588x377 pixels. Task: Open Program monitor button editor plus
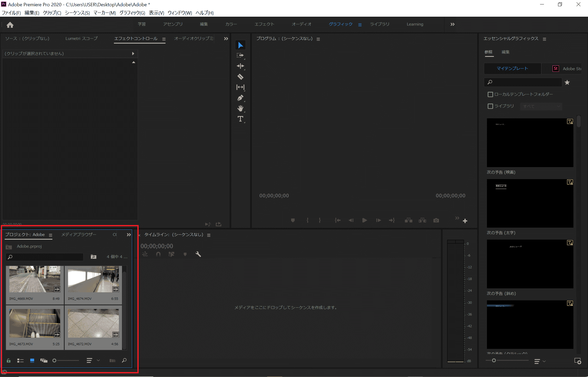coord(465,221)
